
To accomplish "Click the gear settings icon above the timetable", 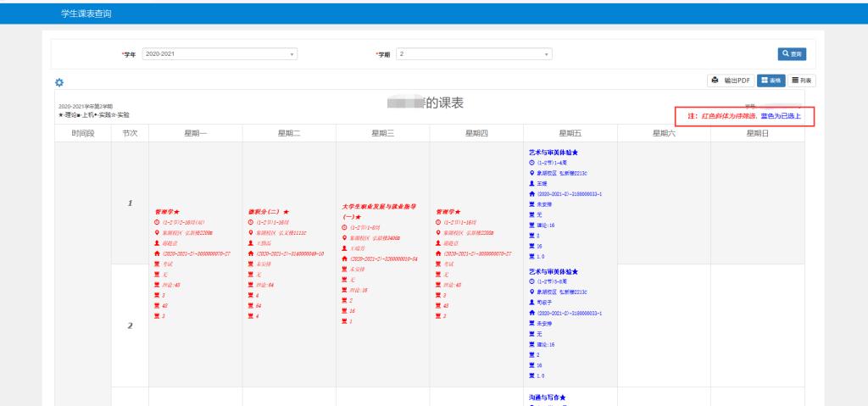I will click(59, 81).
